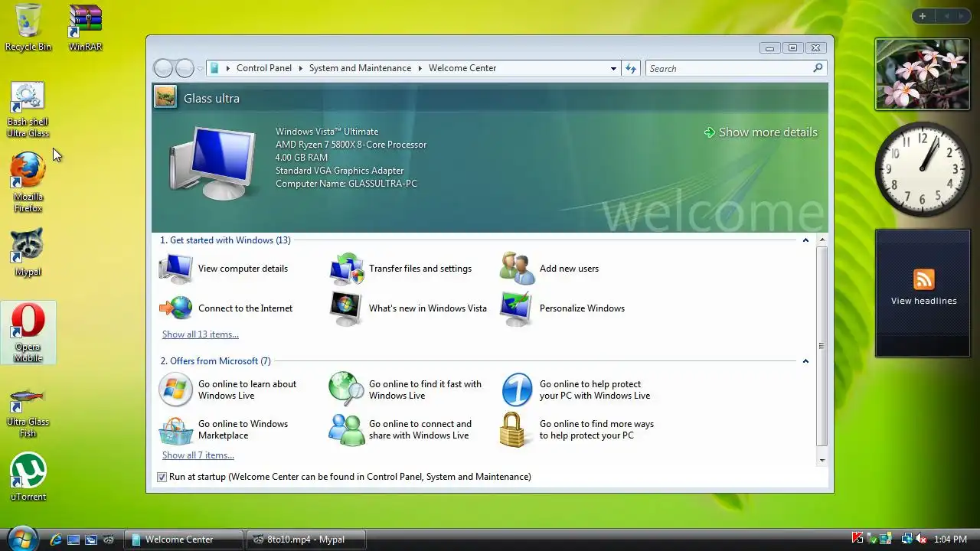980x551 pixels.
Task: Select Go online to learn about Windows Live
Action: 228,390
